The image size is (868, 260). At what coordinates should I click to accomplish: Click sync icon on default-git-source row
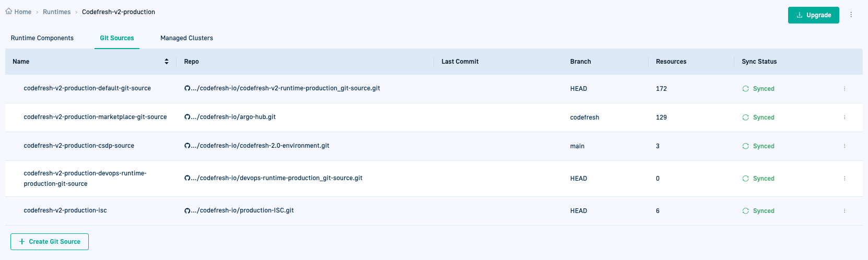pos(745,89)
